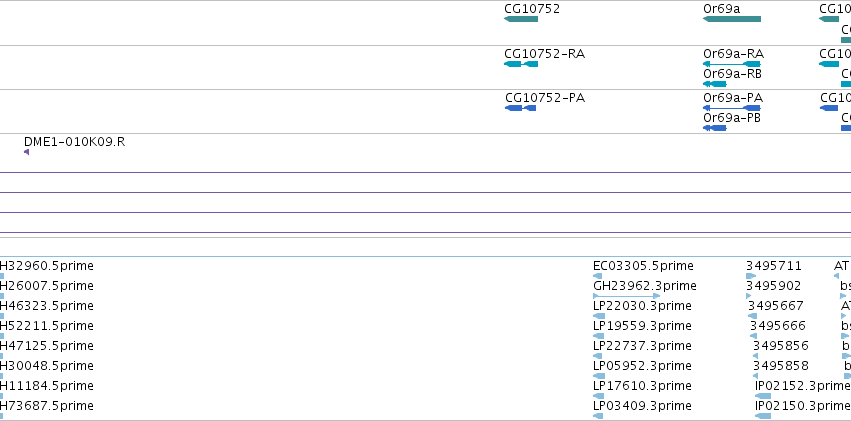The image size is (851, 421).
Task: Click the H11184.5prime EST label
Action: (x=47, y=386)
